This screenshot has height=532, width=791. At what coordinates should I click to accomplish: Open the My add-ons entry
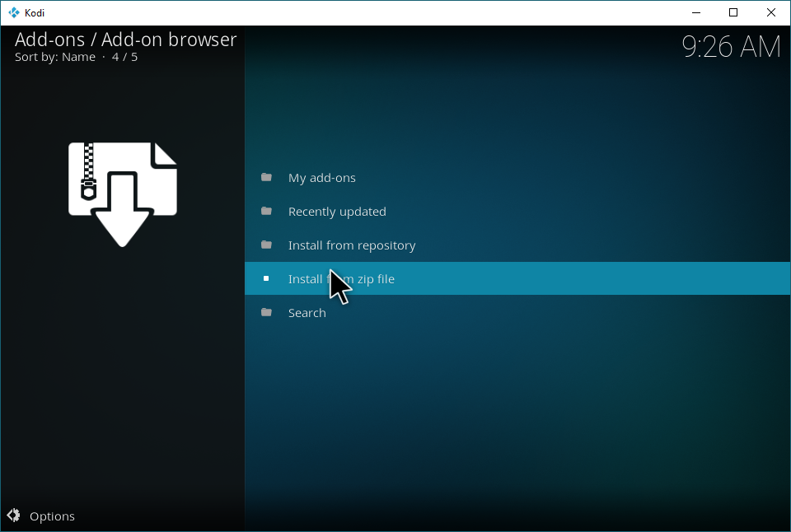[x=321, y=178]
